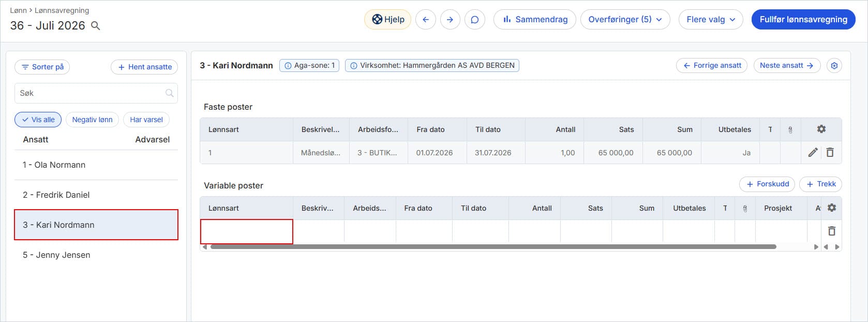The image size is (868, 322).
Task: Edit the Månedslønn fixed post with pencil
Action: point(813,152)
